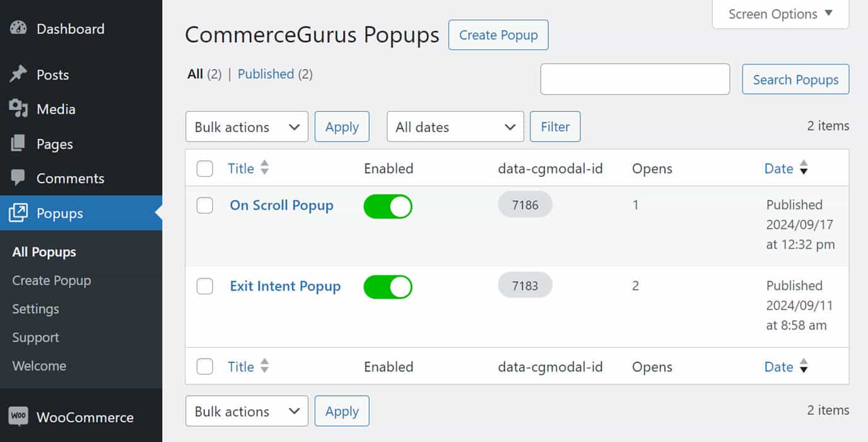
Task: Sort by the header Title arrows
Action: (x=264, y=168)
